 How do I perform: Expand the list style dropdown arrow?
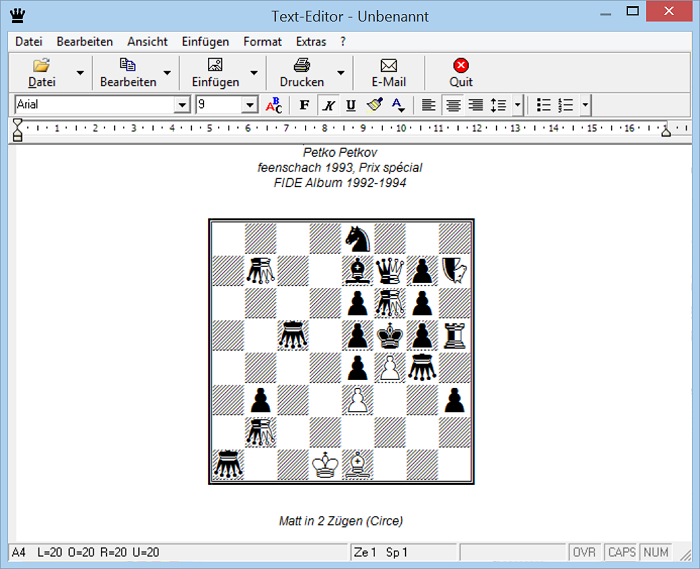585,105
